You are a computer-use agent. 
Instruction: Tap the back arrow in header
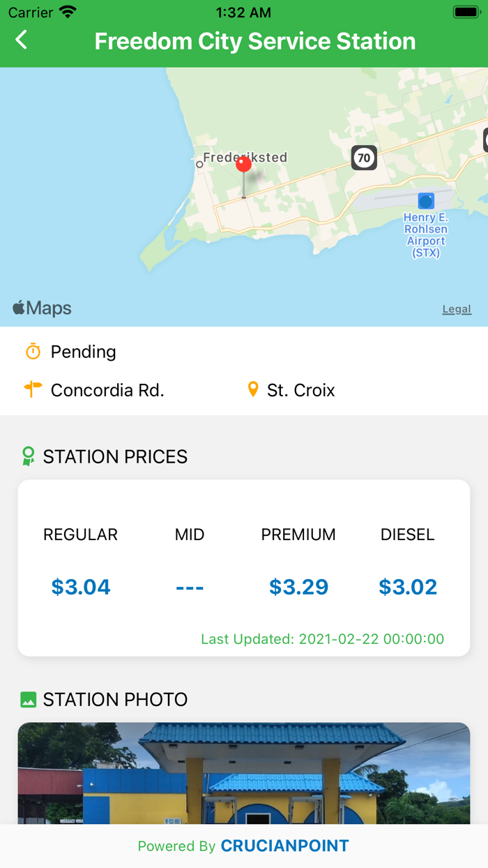coord(22,40)
